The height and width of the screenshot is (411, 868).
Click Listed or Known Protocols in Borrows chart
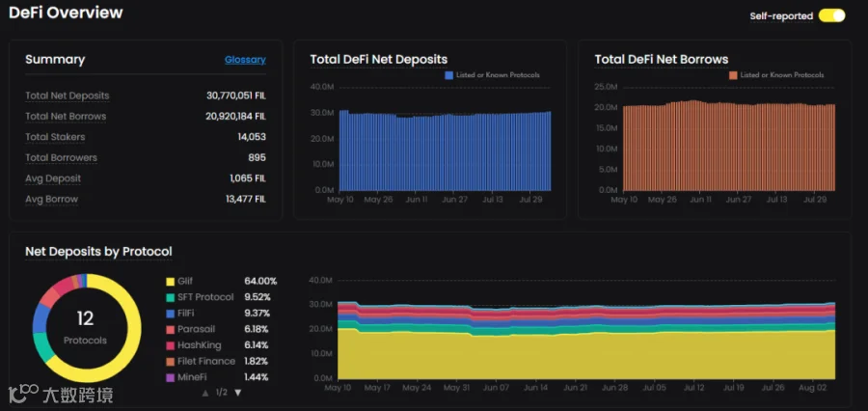pyautogui.click(x=781, y=75)
